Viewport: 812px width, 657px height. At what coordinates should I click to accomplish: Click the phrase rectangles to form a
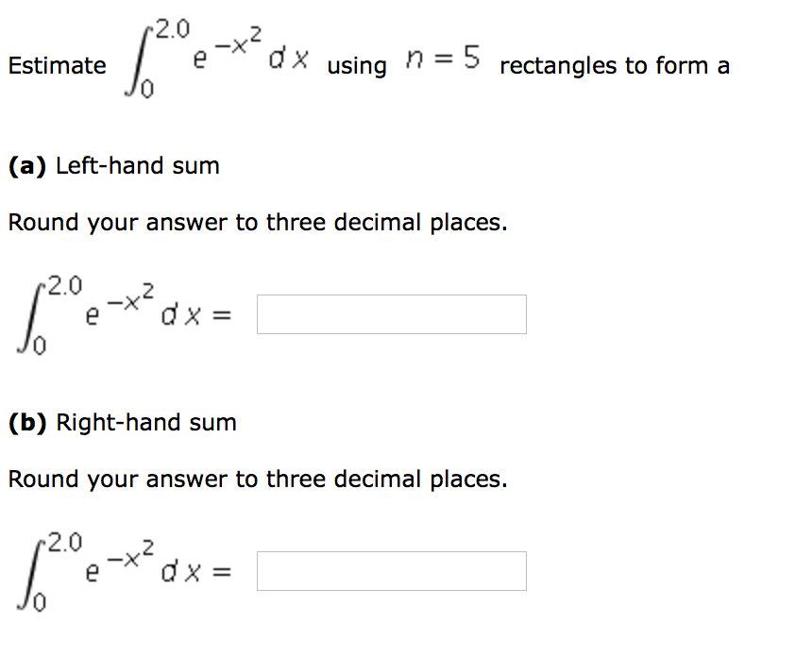coord(615,66)
